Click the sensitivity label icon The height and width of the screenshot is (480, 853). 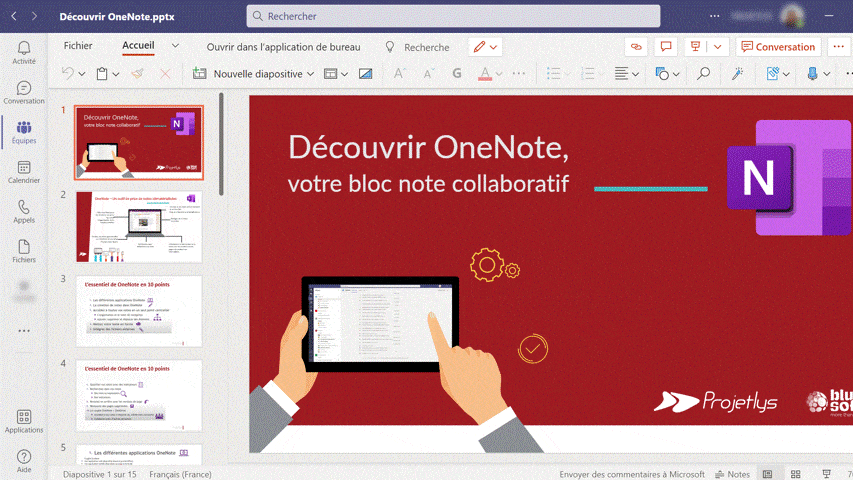pos(772,73)
